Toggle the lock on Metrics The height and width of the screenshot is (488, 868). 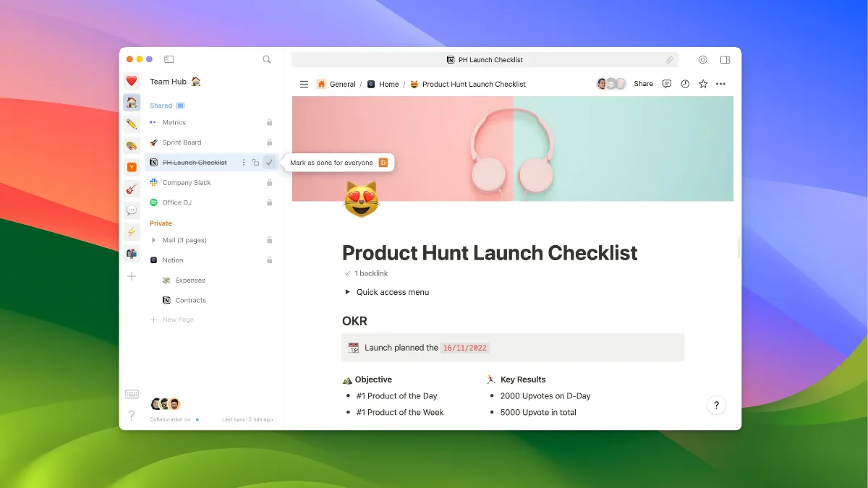pyautogui.click(x=269, y=122)
